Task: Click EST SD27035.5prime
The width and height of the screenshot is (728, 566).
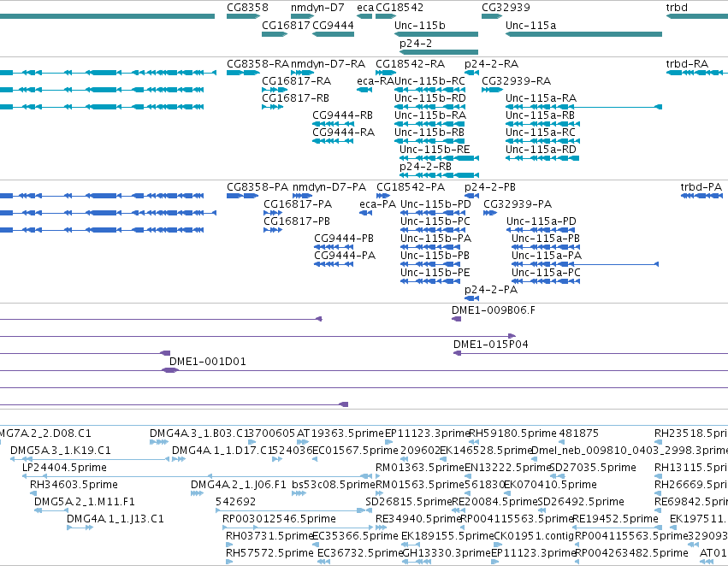Action: pos(593,467)
